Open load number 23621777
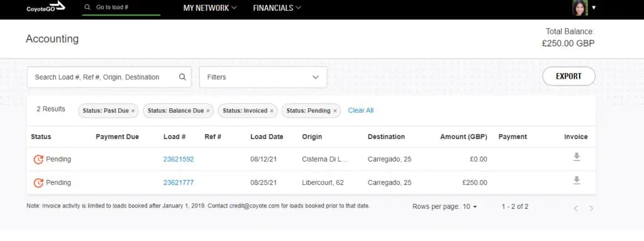Screen dimensions: 644x241 tap(178, 182)
